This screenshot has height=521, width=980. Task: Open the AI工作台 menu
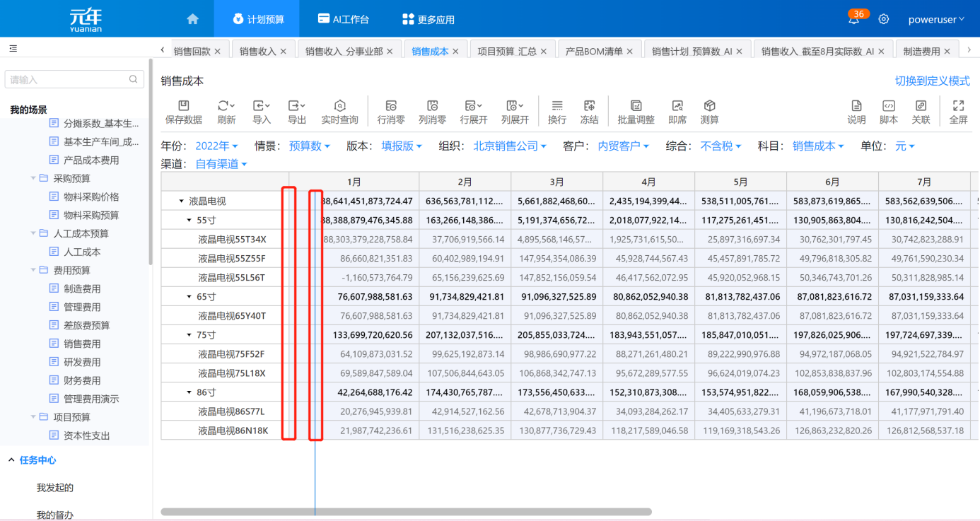[344, 20]
